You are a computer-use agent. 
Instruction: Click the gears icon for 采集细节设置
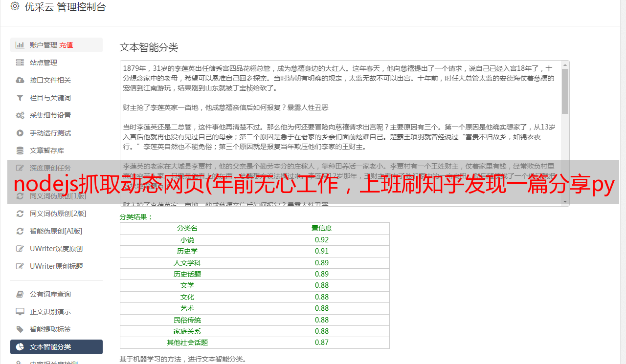(20, 115)
